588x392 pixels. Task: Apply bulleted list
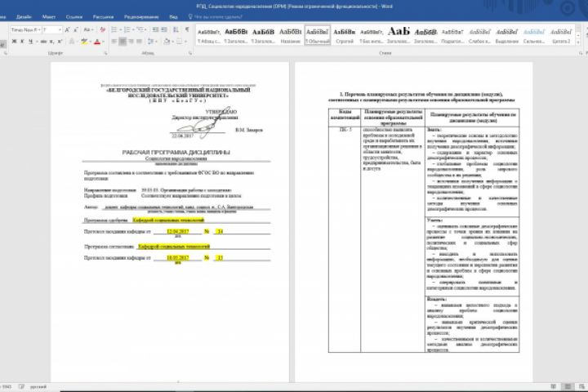(x=114, y=29)
